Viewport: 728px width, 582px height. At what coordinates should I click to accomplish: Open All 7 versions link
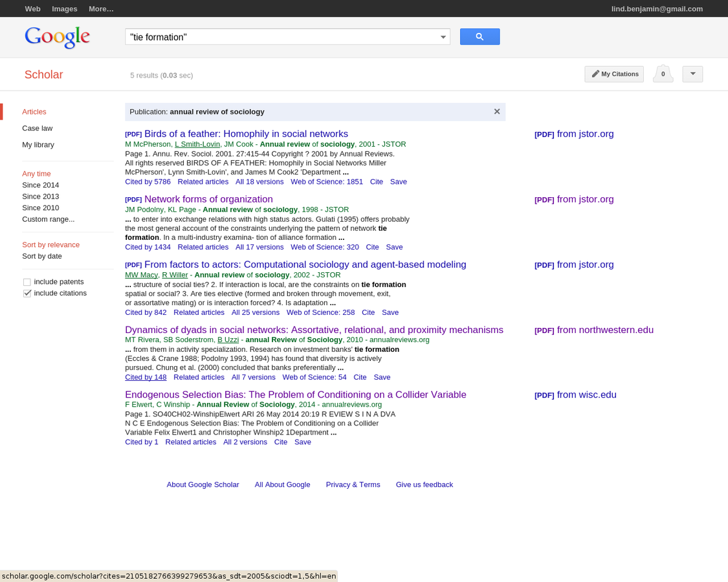[254, 377]
